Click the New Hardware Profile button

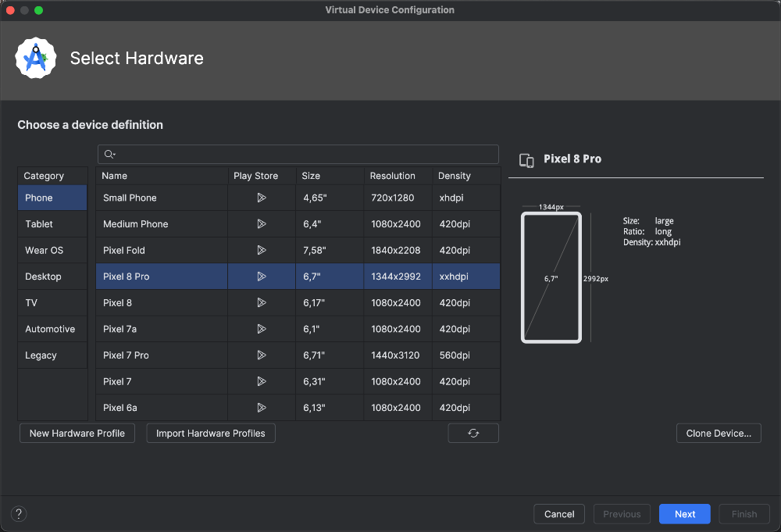click(77, 434)
